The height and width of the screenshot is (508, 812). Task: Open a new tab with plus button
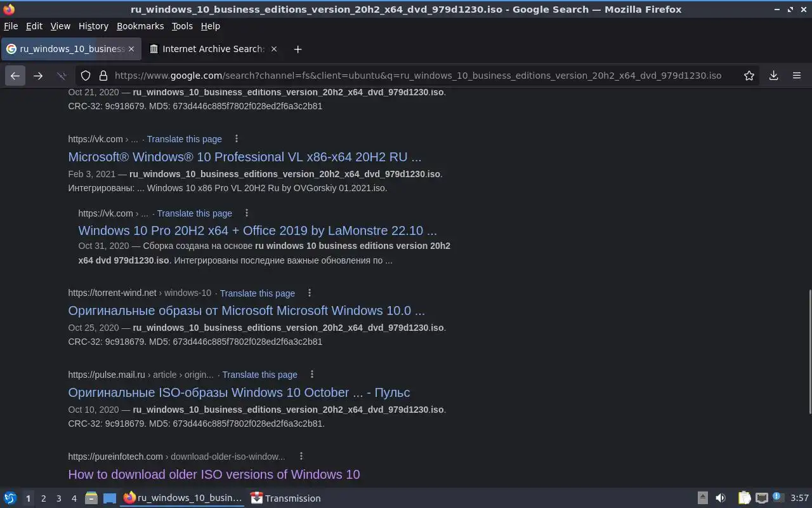pyautogui.click(x=298, y=49)
